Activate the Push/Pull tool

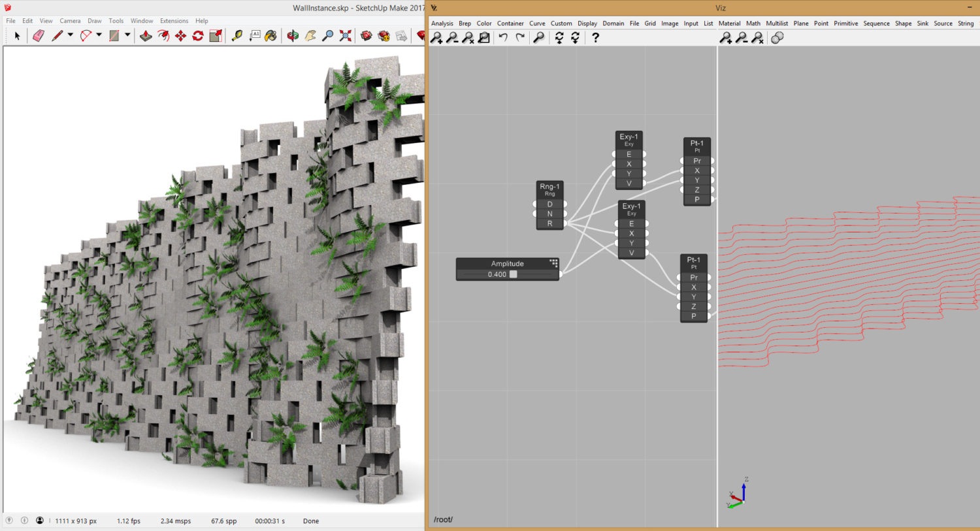click(x=146, y=35)
